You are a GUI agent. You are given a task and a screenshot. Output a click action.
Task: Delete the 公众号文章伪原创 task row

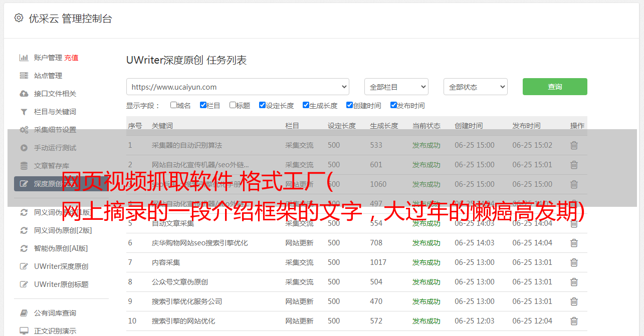tap(574, 282)
